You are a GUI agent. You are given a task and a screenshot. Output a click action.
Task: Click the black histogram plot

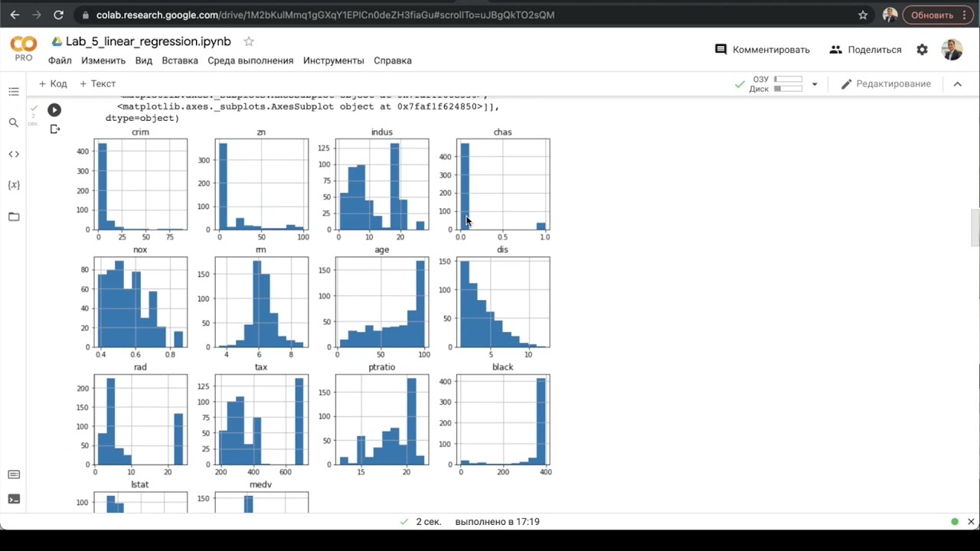pyautogui.click(x=503, y=419)
